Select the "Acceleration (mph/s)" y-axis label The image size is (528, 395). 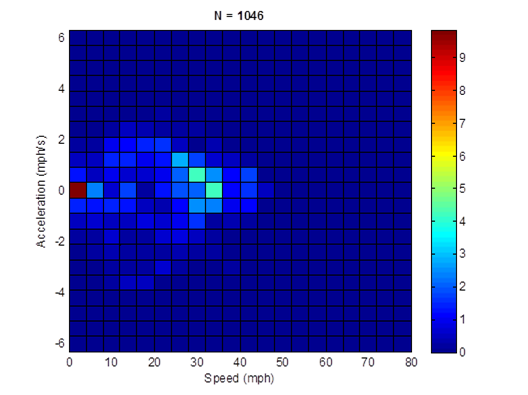point(40,191)
